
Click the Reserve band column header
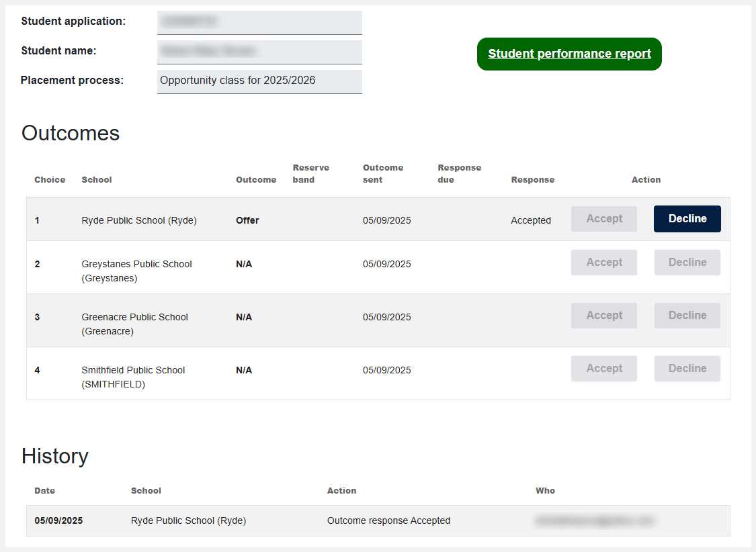pyautogui.click(x=311, y=173)
